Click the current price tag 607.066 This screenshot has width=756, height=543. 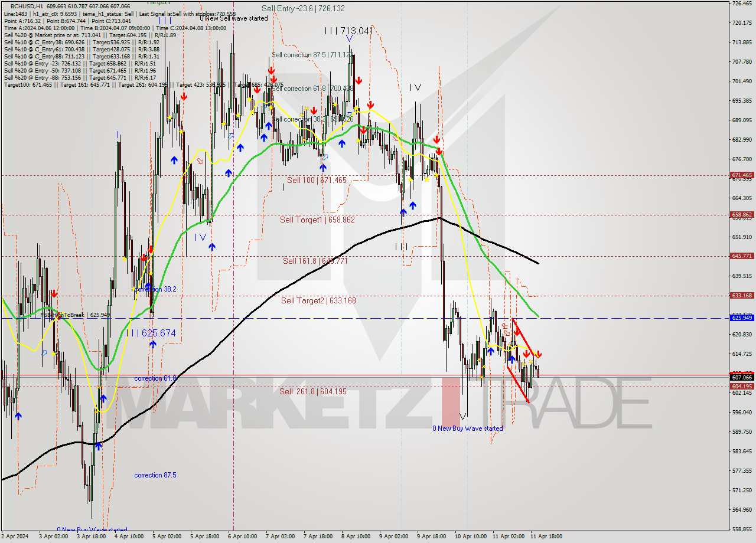(x=742, y=377)
